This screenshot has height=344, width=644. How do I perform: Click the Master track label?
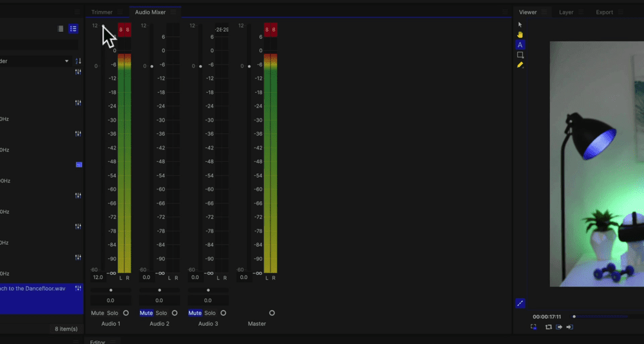tap(257, 324)
